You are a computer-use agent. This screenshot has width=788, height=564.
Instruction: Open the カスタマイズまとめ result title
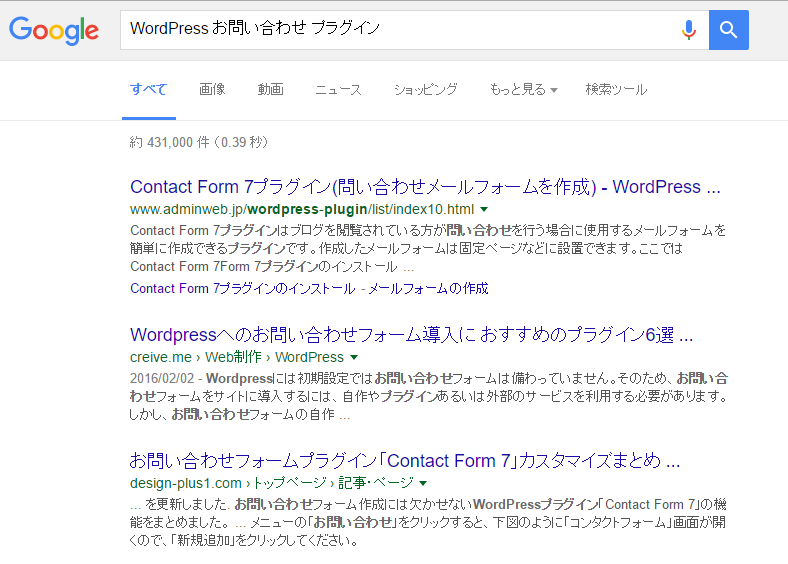pyautogui.click(x=405, y=461)
